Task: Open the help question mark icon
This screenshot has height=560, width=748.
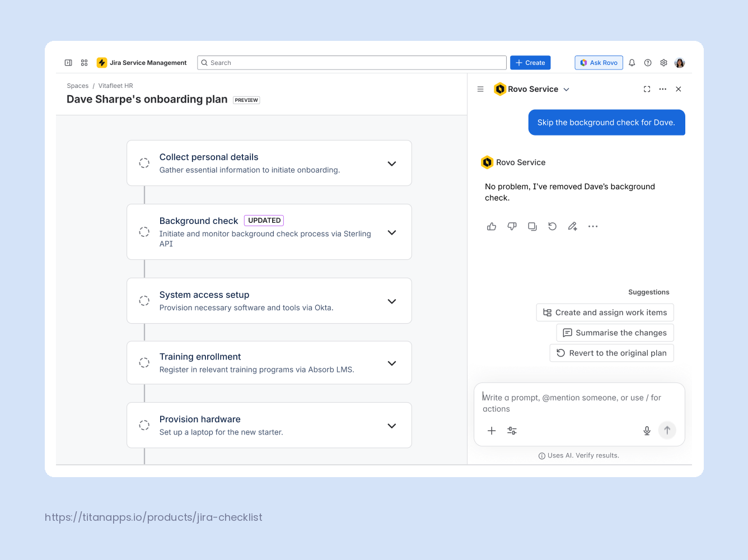Action: 648,63
